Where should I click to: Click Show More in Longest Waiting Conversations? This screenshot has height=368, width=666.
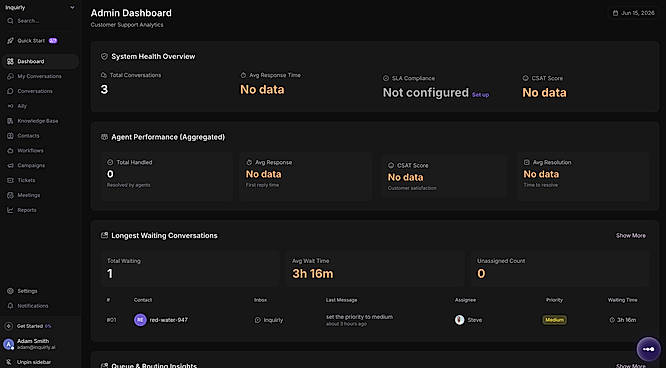click(x=631, y=235)
